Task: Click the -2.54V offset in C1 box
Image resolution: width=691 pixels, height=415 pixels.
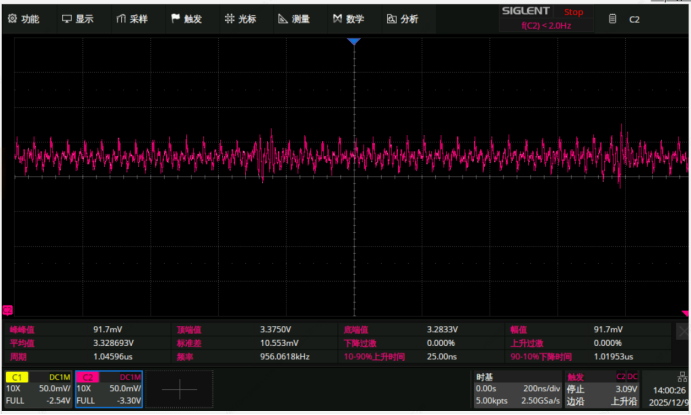Action: 58,401
